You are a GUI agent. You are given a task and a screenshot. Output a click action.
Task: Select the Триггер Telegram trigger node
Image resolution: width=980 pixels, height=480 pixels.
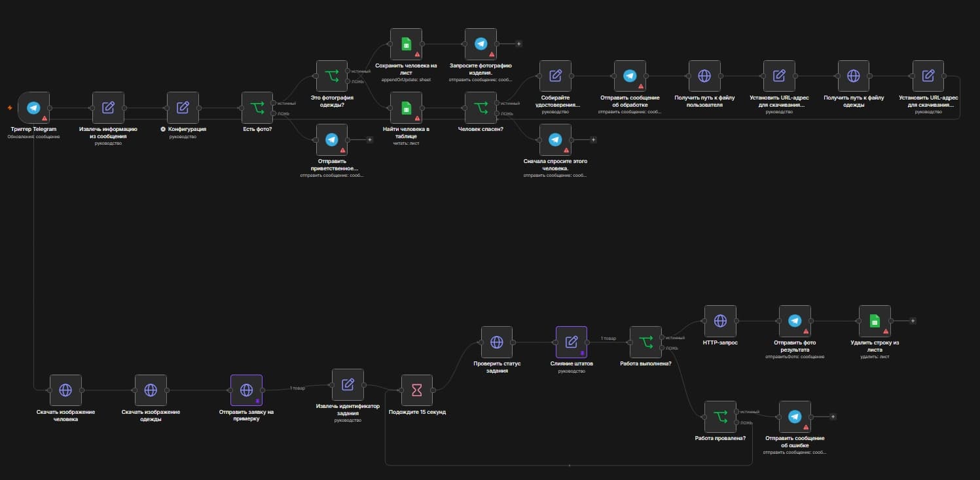pyautogui.click(x=33, y=107)
